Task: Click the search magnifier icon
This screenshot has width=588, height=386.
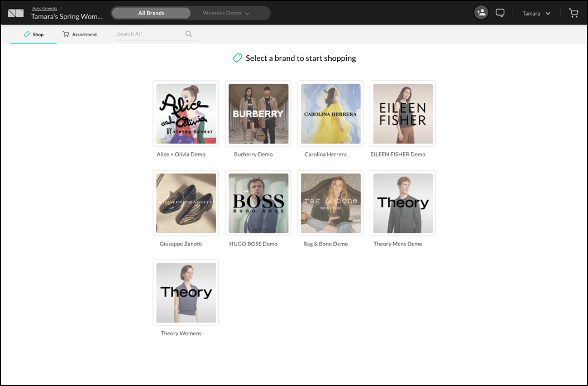Action: coord(189,34)
